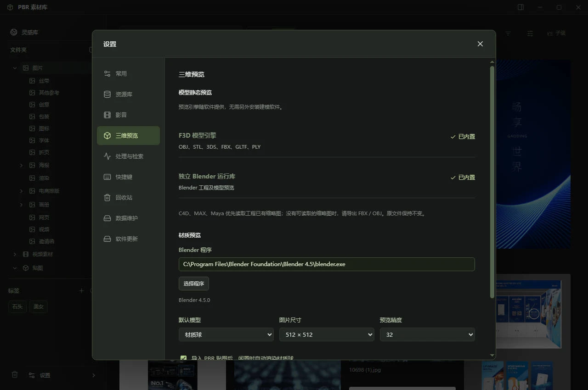Screen dimensions: 588x390
Task: Expand the 海报 folder chevron
Action: click(21, 165)
